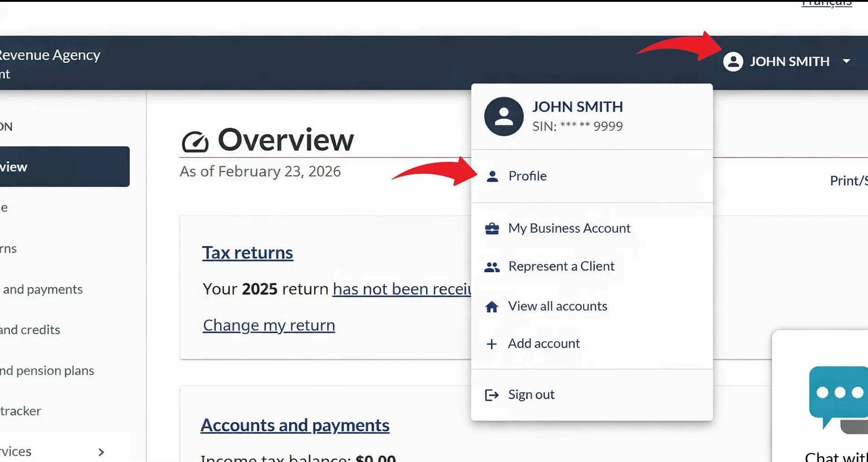Open the Tax returns link
The height and width of the screenshot is (462, 868).
[x=248, y=253]
